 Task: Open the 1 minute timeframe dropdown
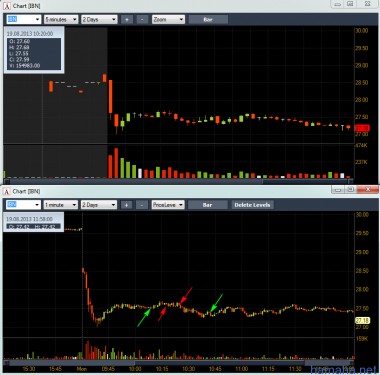pyautogui.click(x=61, y=205)
